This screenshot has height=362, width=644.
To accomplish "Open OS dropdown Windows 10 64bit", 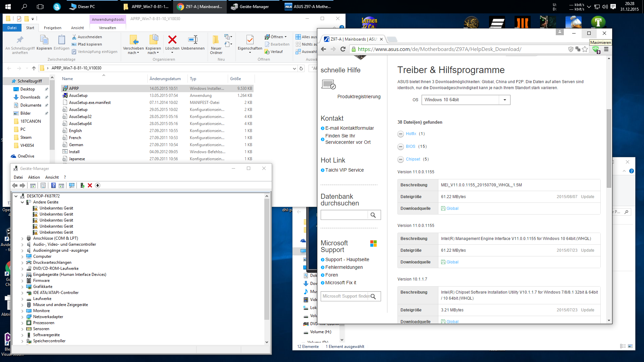I will click(466, 100).
